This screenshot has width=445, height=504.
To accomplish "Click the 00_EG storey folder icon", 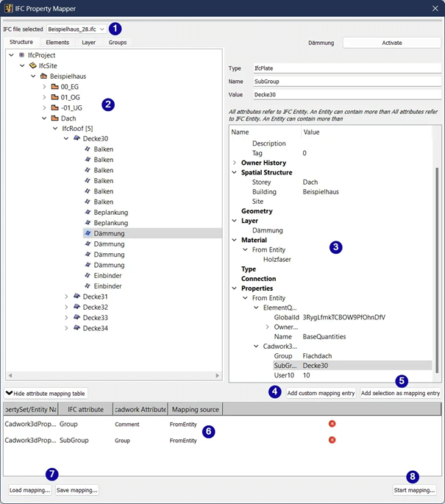I will (x=54, y=87).
